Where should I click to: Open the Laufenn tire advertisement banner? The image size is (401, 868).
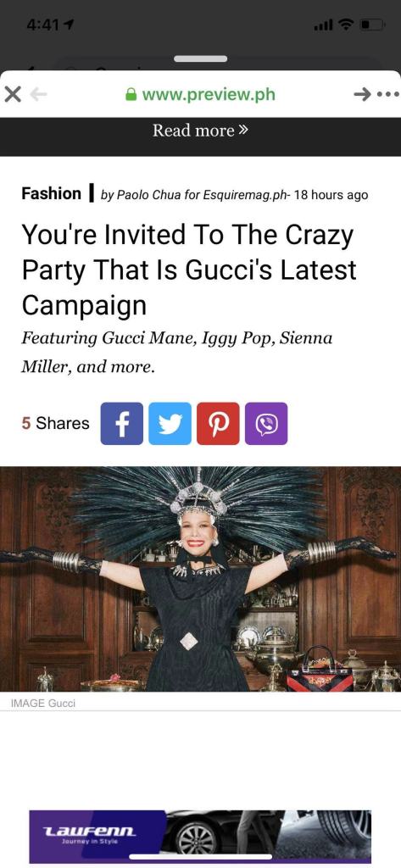click(200, 837)
